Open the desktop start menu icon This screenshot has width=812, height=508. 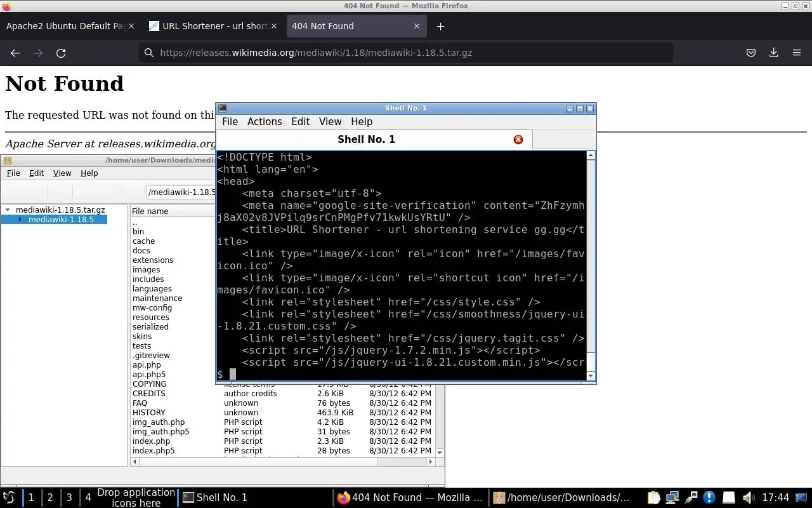10,497
